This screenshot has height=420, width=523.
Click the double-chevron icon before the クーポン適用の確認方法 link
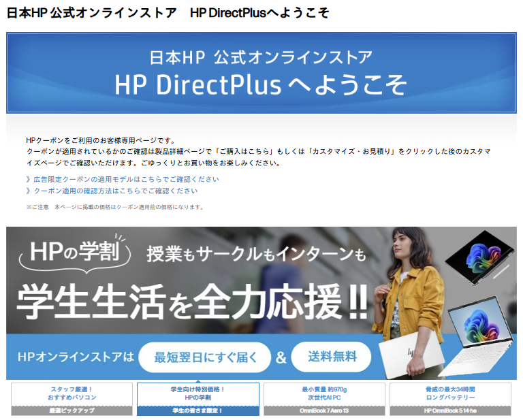(28, 191)
